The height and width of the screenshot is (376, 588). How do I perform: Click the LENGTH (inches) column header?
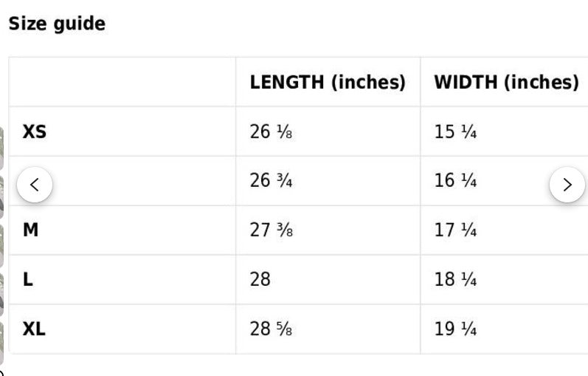328,82
